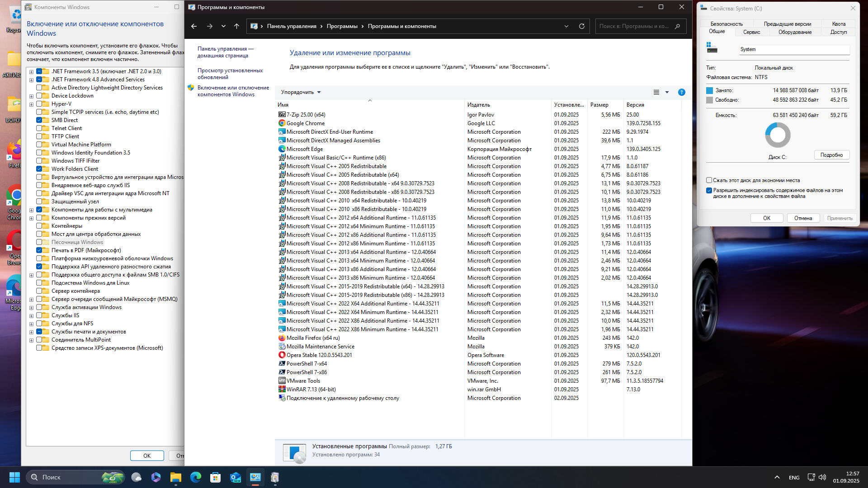Viewport: 868px width, 488px height.
Task: Switch to the Доступ tab
Action: (839, 32)
